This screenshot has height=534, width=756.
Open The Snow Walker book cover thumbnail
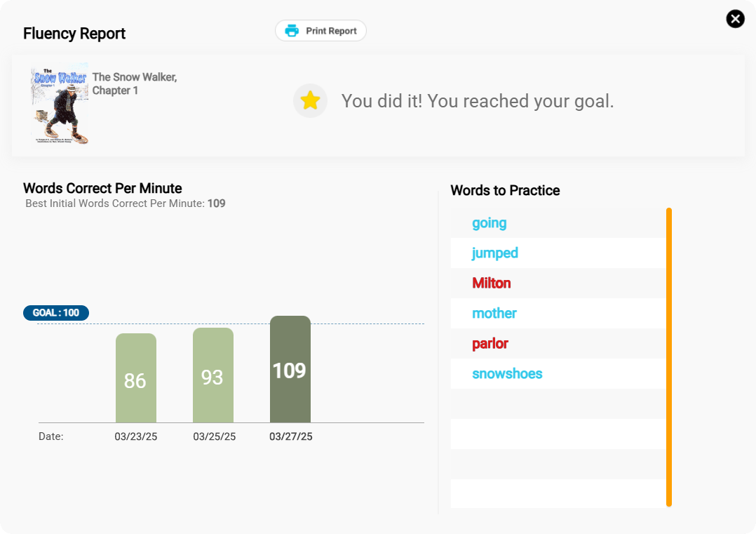[60, 106]
